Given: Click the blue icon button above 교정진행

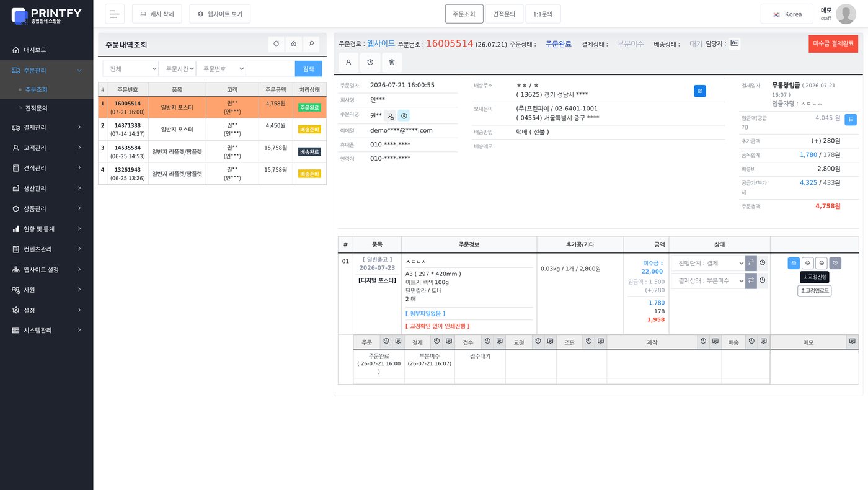Looking at the screenshot, I should pos(794,263).
